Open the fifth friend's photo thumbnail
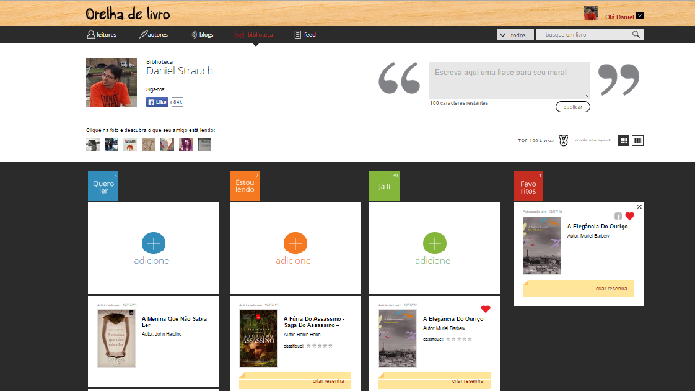The height and width of the screenshot is (391, 695). click(167, 145)
